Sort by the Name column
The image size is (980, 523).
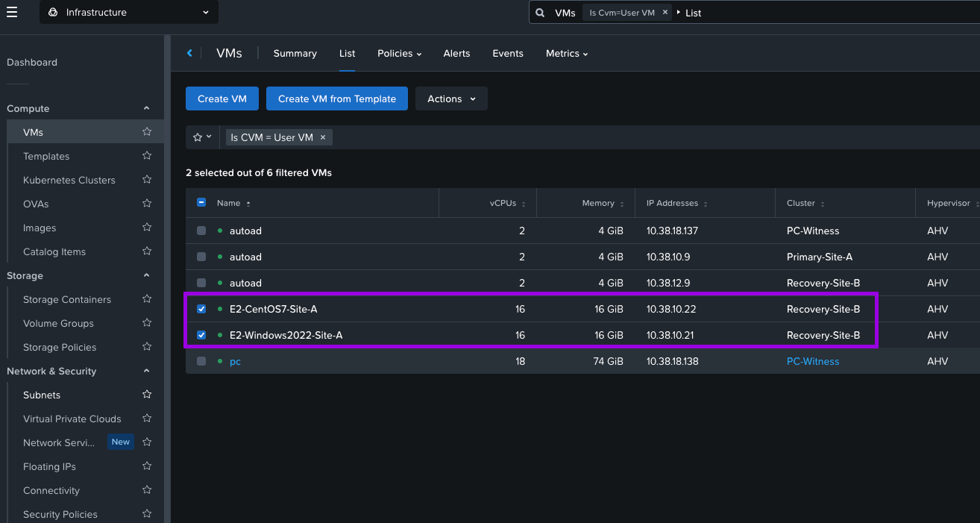[x=233, y=203]
